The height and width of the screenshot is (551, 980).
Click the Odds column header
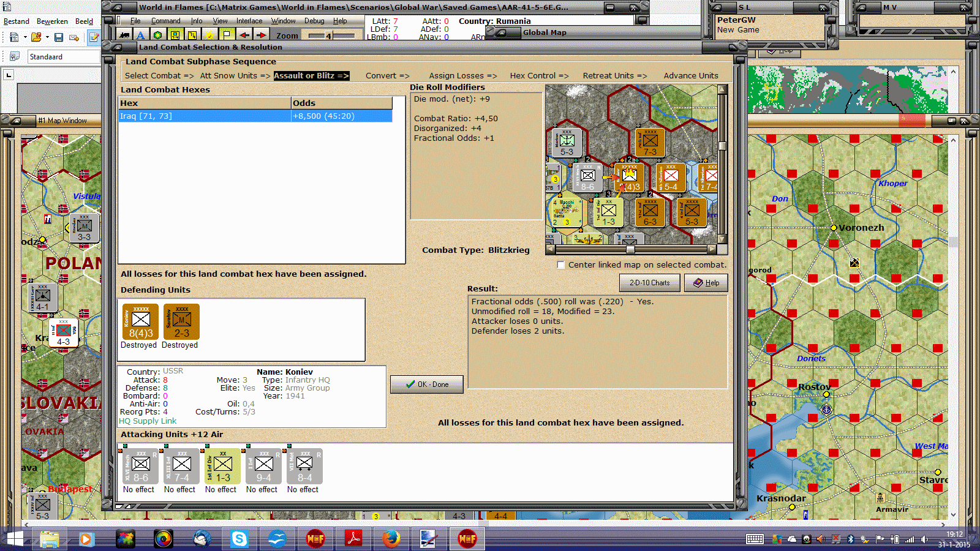click(x=342, y=103)
